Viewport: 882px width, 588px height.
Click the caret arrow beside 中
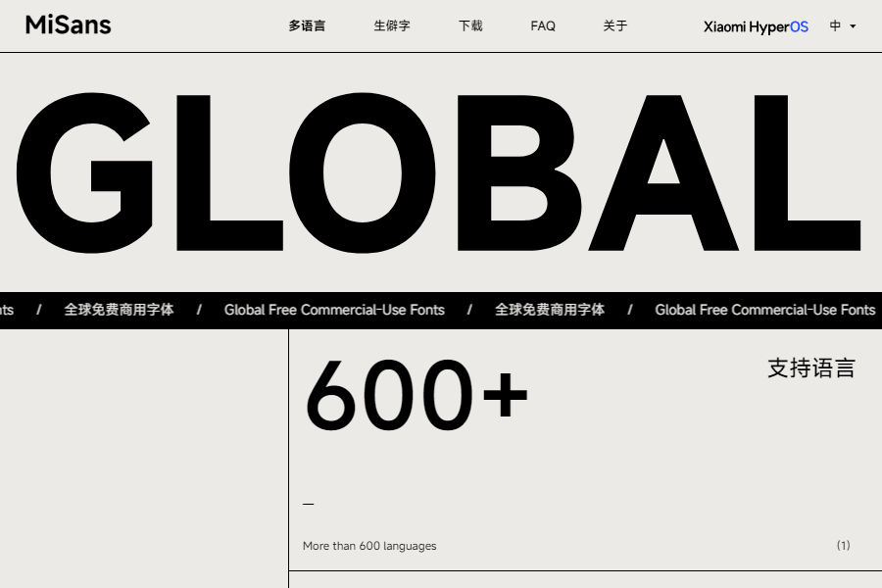click(853, 26)
